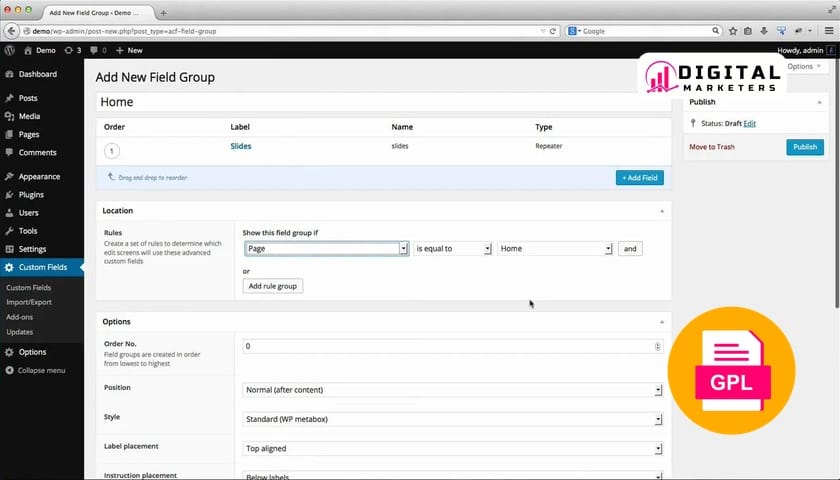Open the Dashboard icon in sidebar
Screen dimensions: 840x480
[9, 74]
